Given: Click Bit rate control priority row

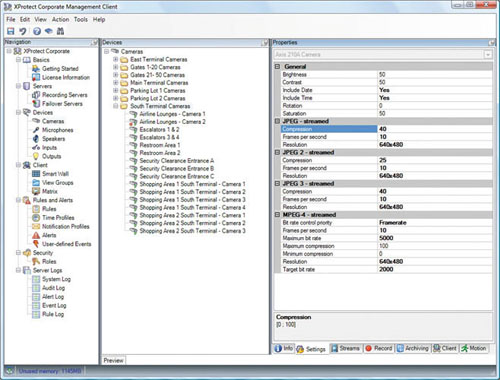Looking at the screenshot, I should [x=387, y=223].
